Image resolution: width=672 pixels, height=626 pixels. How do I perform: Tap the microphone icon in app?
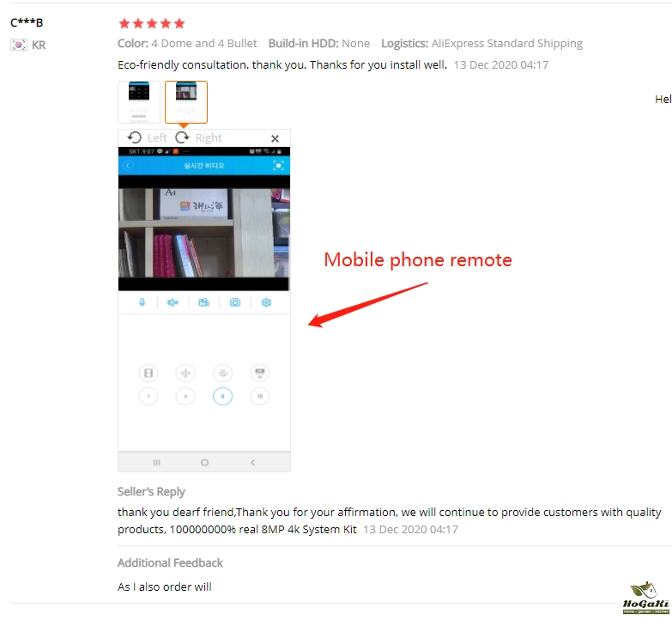pyautogui.click(x=142, y=303)
